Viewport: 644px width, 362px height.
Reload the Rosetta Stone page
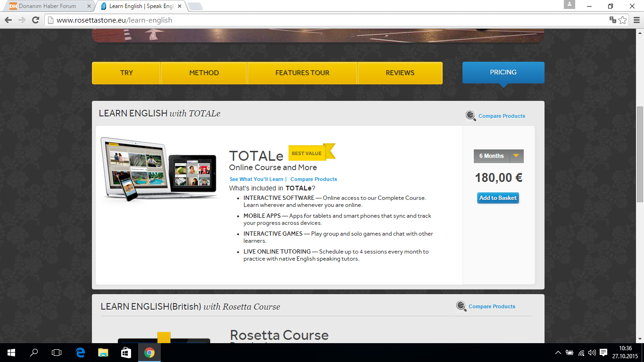(x=35, y=20)
